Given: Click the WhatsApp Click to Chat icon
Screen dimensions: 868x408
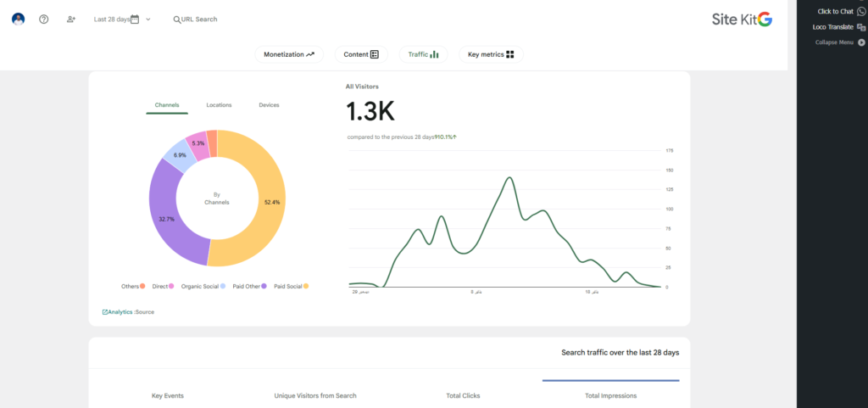Looking at the screenshot, I should [x=861, y=11].
